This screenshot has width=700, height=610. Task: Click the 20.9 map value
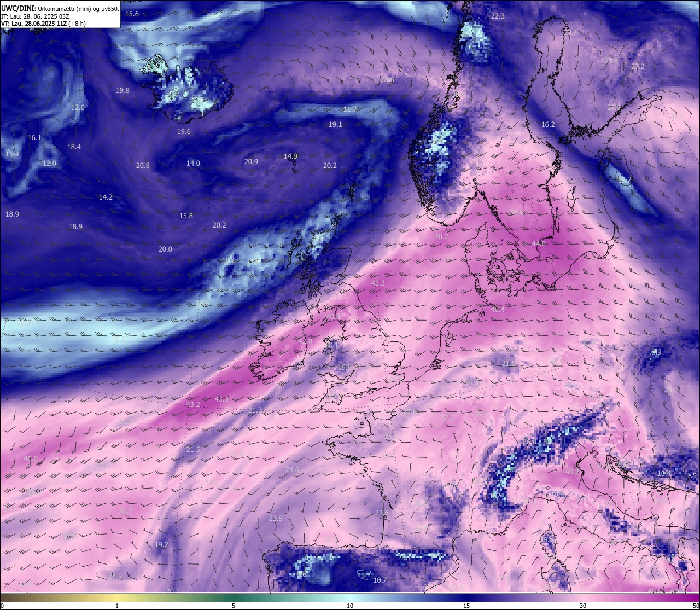pyautogui.click(x=251, y=162)
